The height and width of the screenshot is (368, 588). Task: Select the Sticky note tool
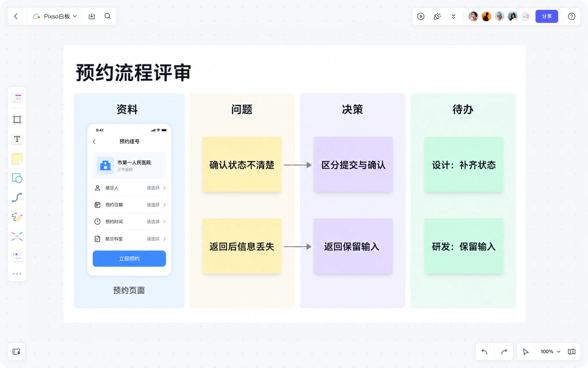point(17,159)
